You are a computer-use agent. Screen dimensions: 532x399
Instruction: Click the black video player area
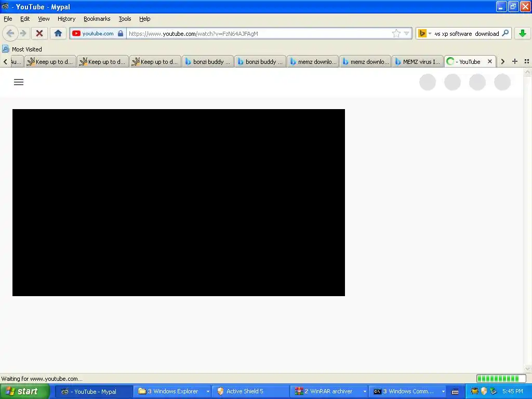click(x=179, y=203)
